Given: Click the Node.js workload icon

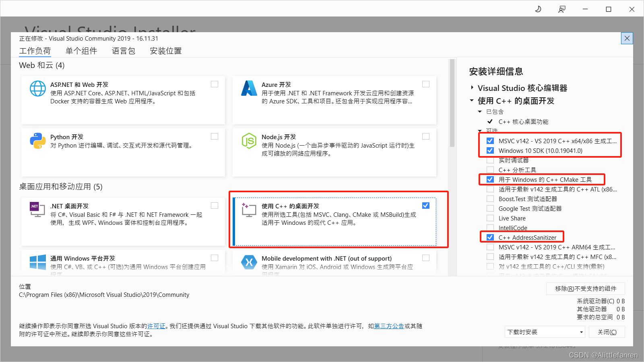Looking at the screenshot, I should tap(249, 141).
